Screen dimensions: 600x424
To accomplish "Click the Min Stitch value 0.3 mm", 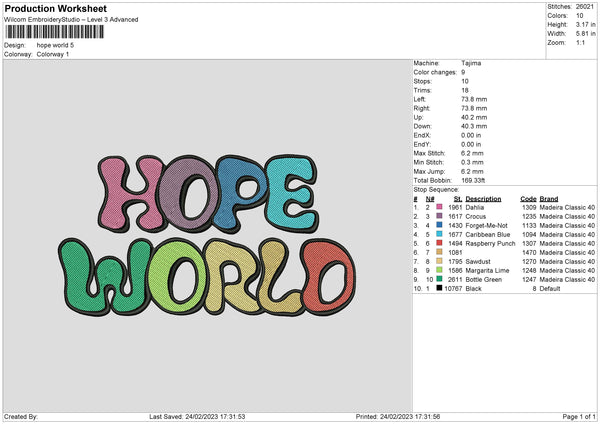I will coord(473,162).
